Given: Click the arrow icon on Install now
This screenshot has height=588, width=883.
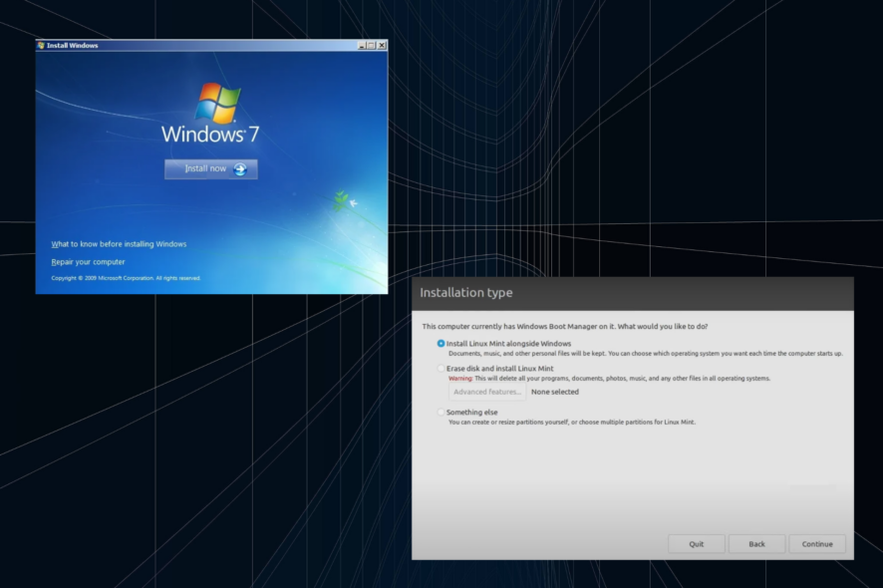Looking at the screenshot, I should (240, 169).
